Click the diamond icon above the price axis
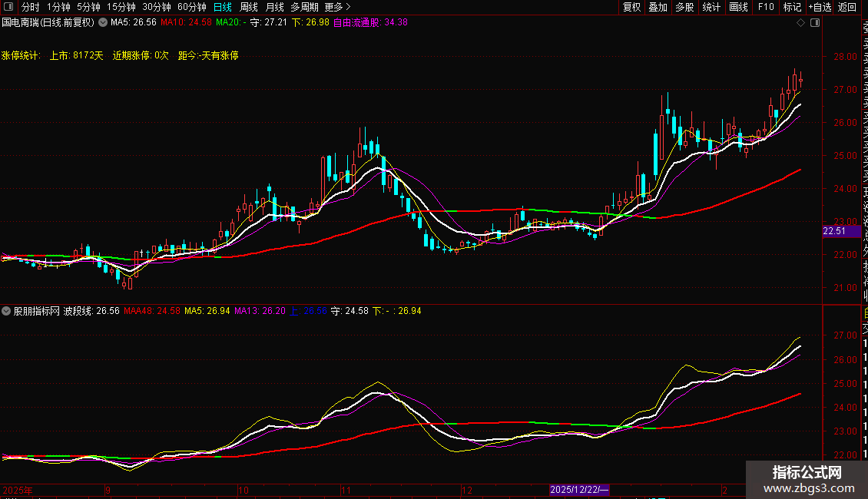Image resolution: width=868 pixels, height=499 pixels. pos(800,23)
